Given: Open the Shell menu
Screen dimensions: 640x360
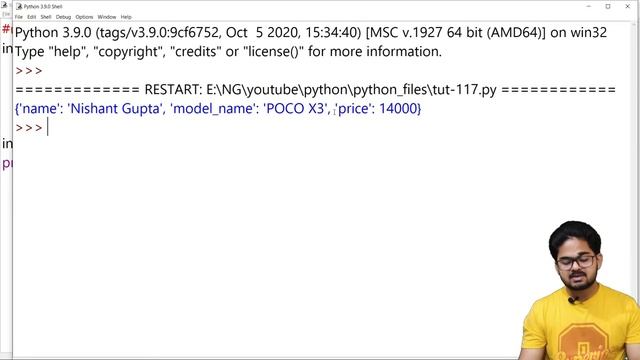Looking at the screenshot, I should click(x=46, y=17).
